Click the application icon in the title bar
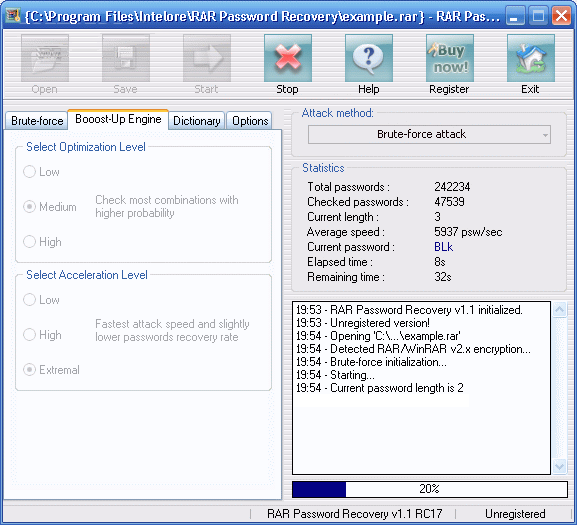 [x=13, y=16]
